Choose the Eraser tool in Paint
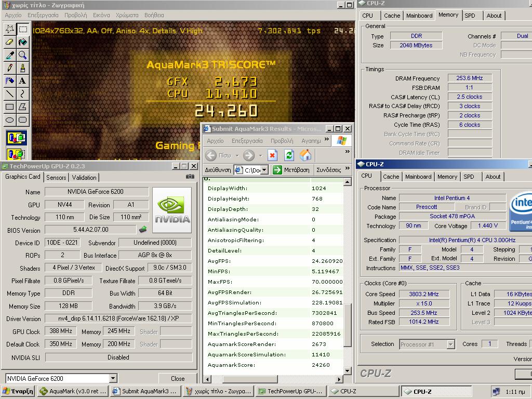The height and width of the screenshot is (399, 532). (x=10, y=42)
